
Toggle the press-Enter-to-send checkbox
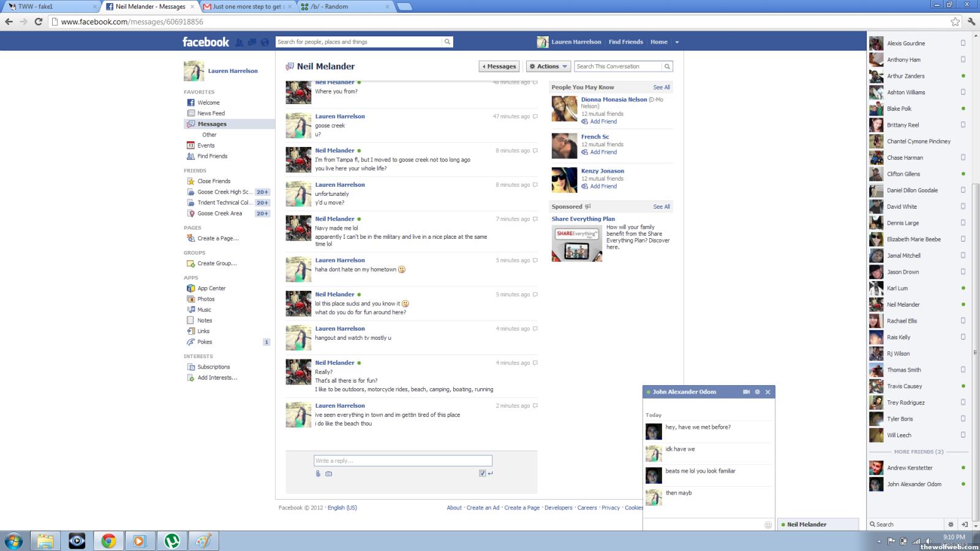[483, 473]
